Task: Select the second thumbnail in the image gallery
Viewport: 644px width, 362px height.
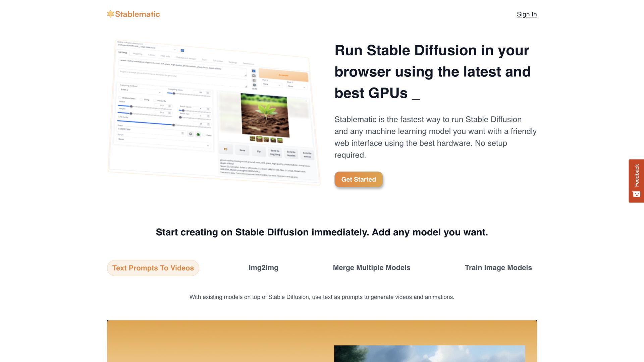Action: pos(259,139)
